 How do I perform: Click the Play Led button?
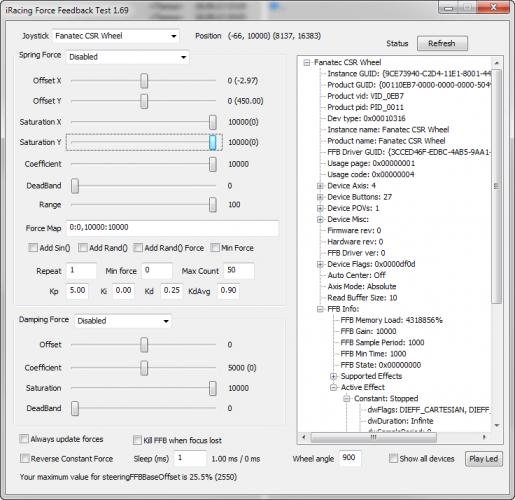(x=483, y=459)
